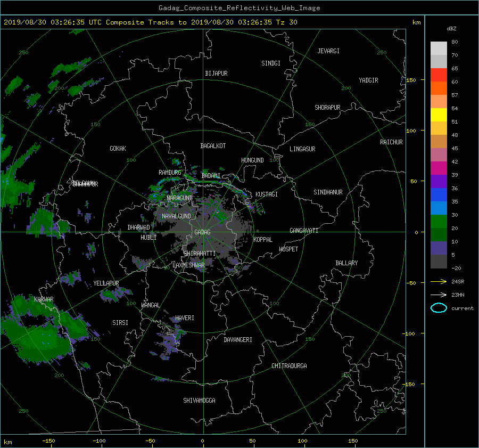Click the HUNGUND city label
The image size is (479, 448).
(x=252, y=160)
